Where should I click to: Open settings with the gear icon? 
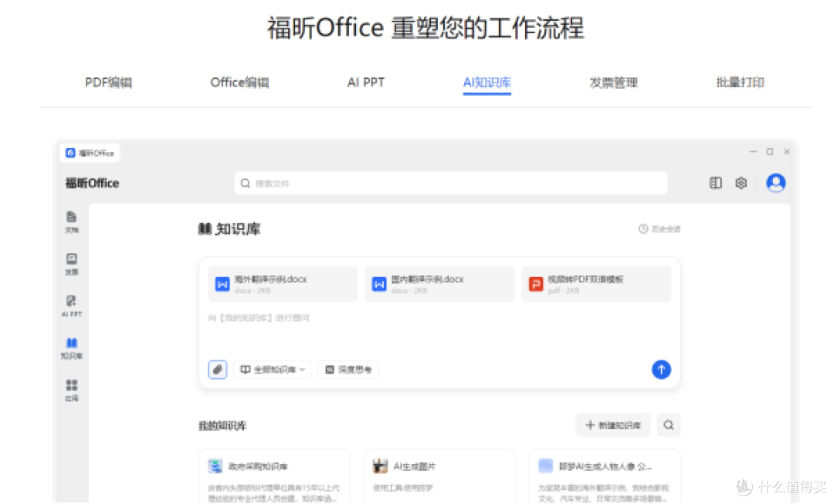(741, 183)
